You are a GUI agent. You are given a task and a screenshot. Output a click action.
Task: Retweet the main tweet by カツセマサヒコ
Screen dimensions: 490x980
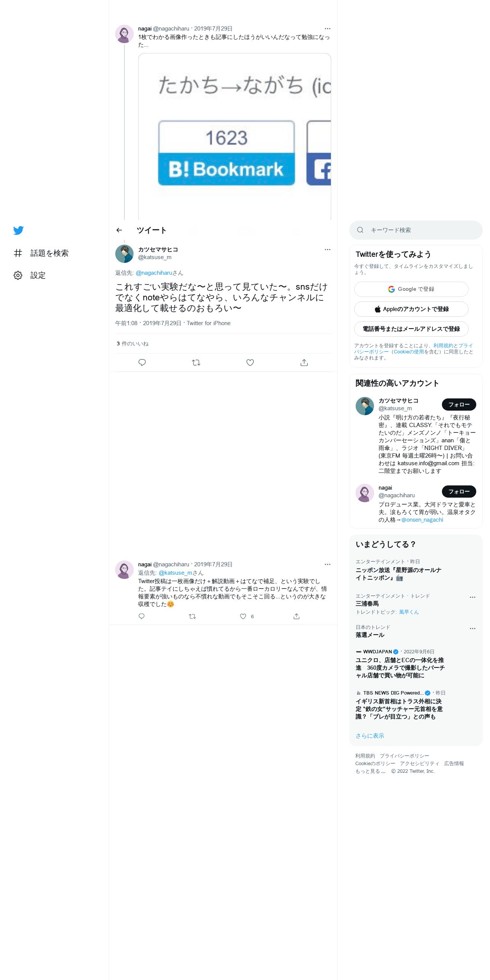coord(196,363)
